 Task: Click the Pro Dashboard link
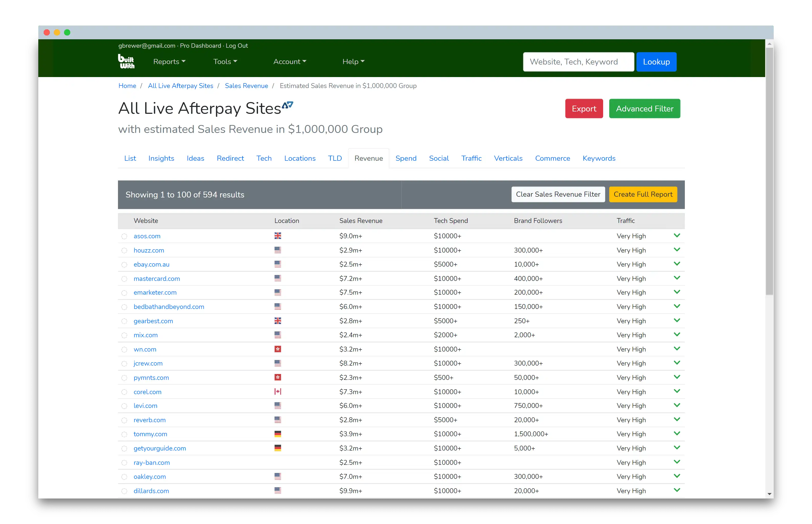click(200, 46)
